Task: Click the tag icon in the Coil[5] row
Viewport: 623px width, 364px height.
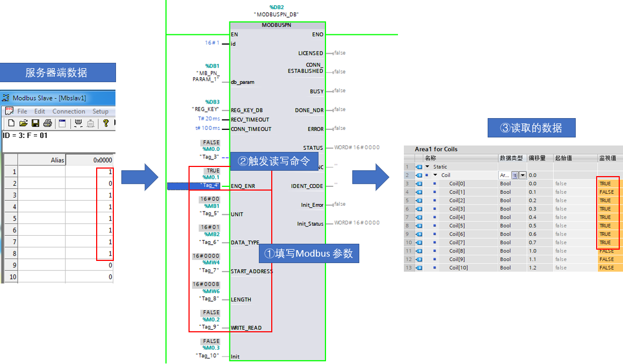Action: [419, 225]
